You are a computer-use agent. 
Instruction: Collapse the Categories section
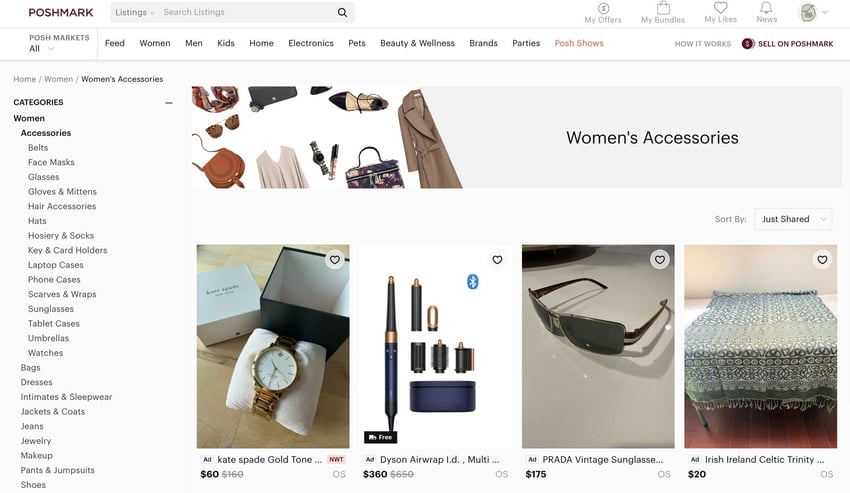pyautogui.click(x=169, y=103)
